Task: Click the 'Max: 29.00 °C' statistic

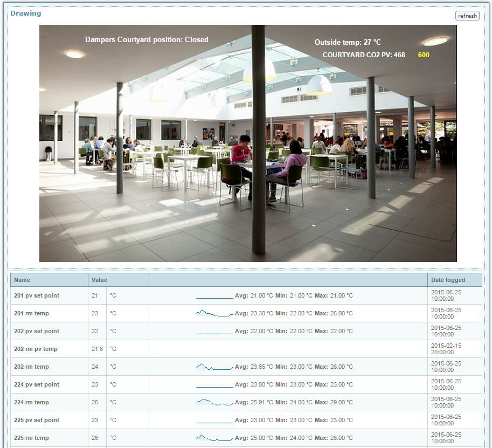Action: tap(334, 402)
